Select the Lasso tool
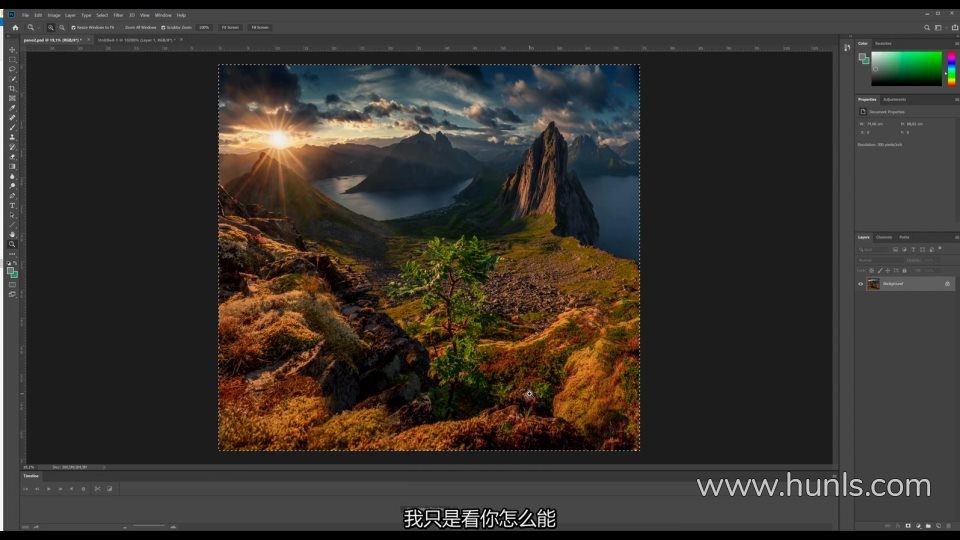This screenshot has height=540, width=960. pyautogui.click(x=12, y=69)
